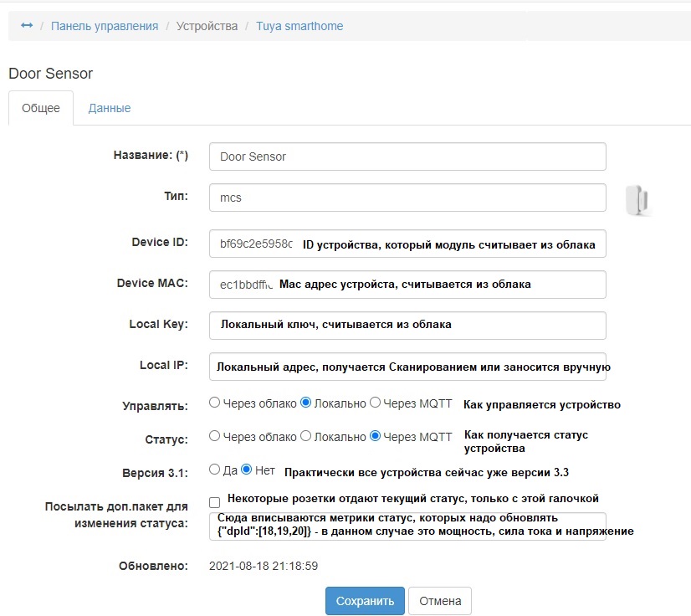691x616 pixels.
Task: Set Управлять to Через облако
Action: [215, 403]
